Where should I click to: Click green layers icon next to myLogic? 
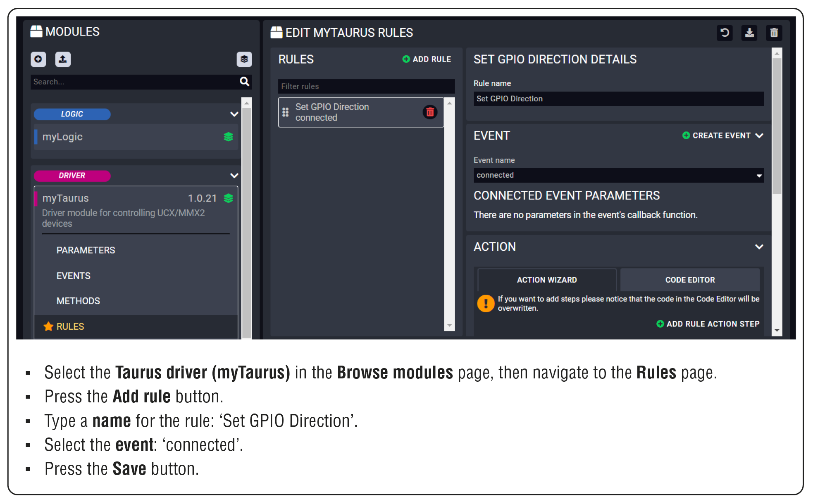228,137
